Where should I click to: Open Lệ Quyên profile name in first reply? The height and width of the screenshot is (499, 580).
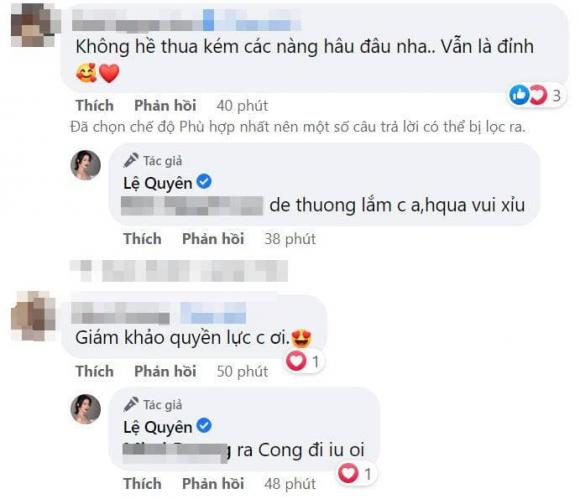pyautogui.click(x=158, y=183)
